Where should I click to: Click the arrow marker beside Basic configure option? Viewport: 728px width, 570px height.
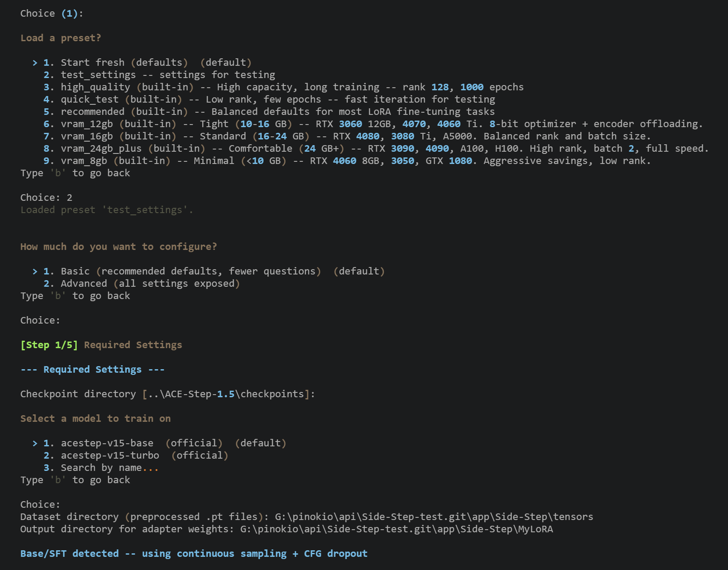(x=35, y=271)
